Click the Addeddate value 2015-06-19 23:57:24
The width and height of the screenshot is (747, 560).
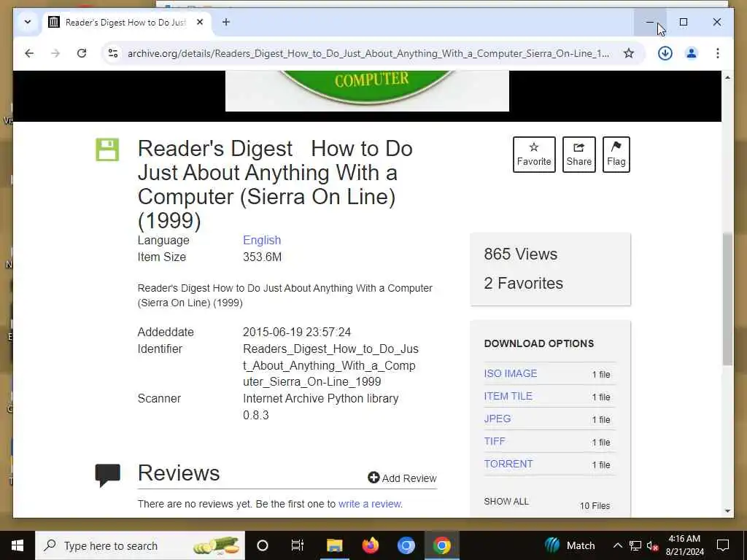[297, 332]
